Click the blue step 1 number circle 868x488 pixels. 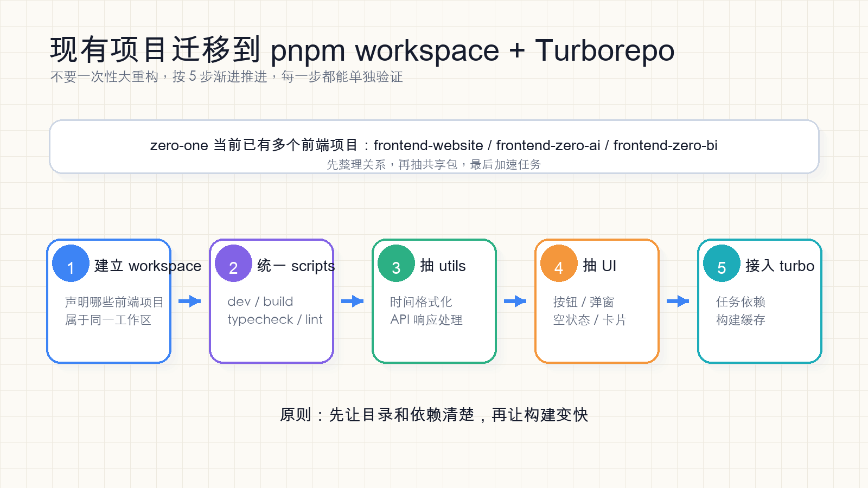[71, 264]
